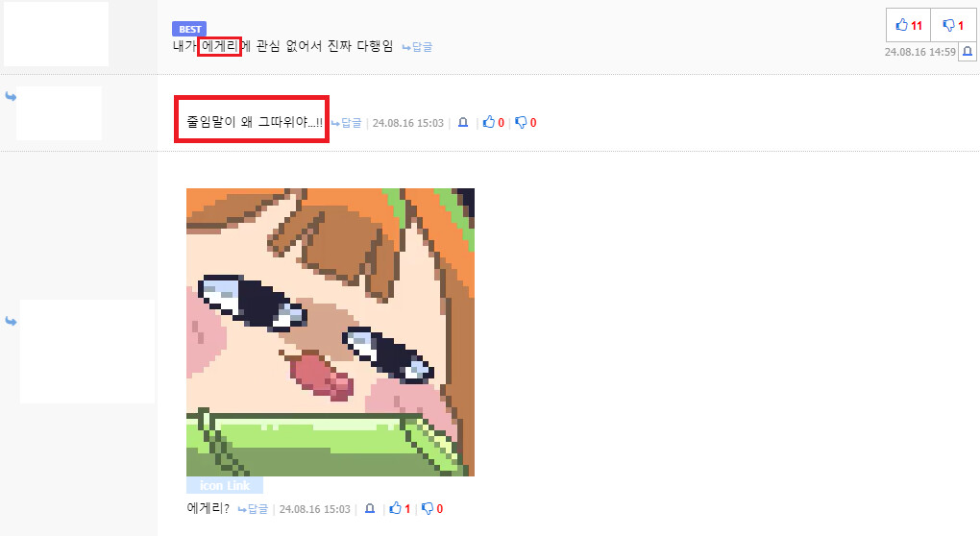The image size is (980, 536).
Task: Click second reply arrow beside image comment
Action: click(11, 321)
